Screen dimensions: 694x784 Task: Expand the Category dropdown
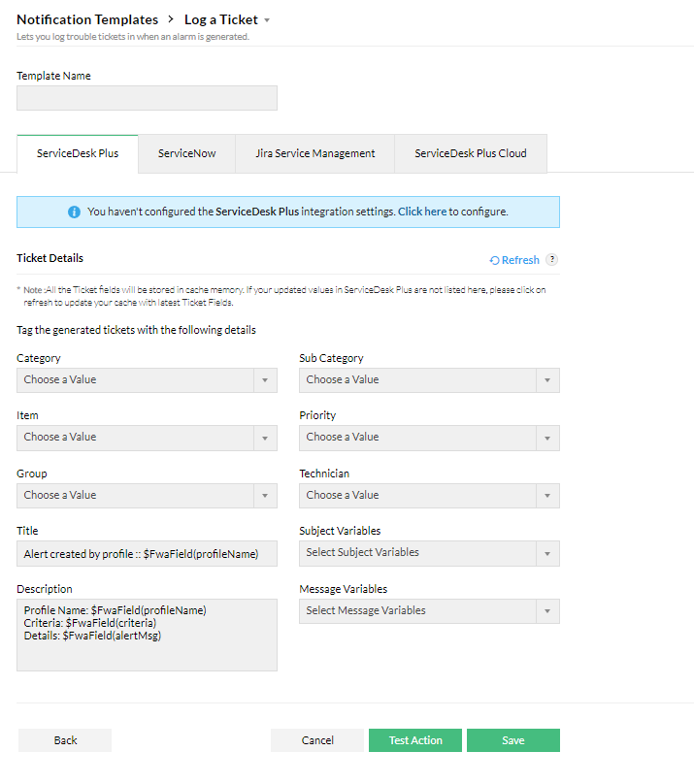[x=147, y=380]
